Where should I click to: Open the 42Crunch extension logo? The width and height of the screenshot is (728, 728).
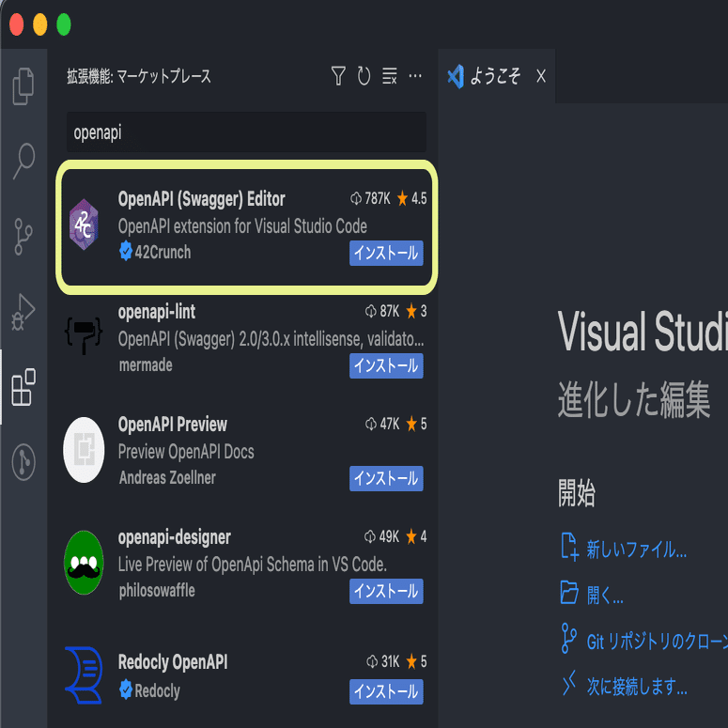point(84,225)
